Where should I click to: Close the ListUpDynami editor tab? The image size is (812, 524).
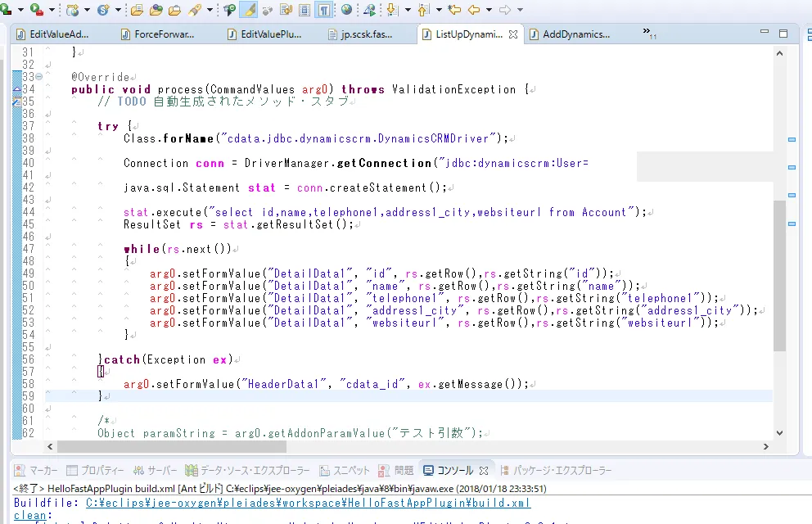click(x=513, y=34)
